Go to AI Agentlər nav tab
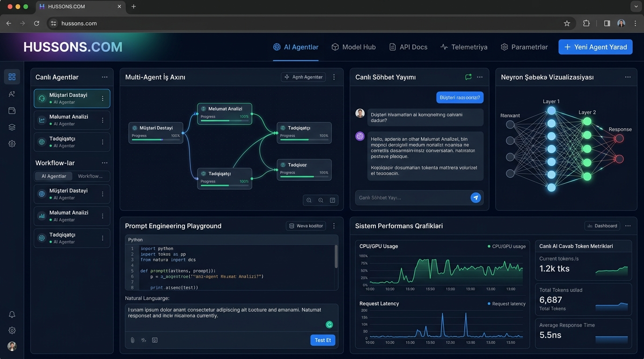 [x=296, y=47]
